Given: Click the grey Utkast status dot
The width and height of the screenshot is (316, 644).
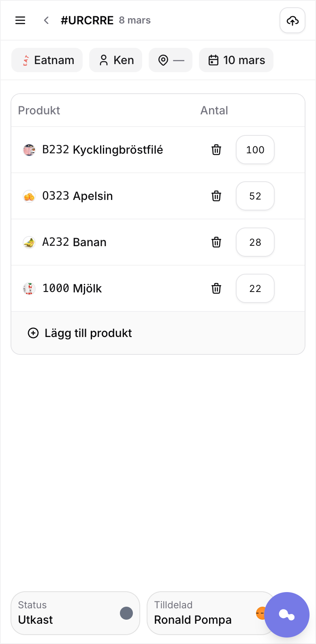Looking at the screenshot, I should 126,613.
